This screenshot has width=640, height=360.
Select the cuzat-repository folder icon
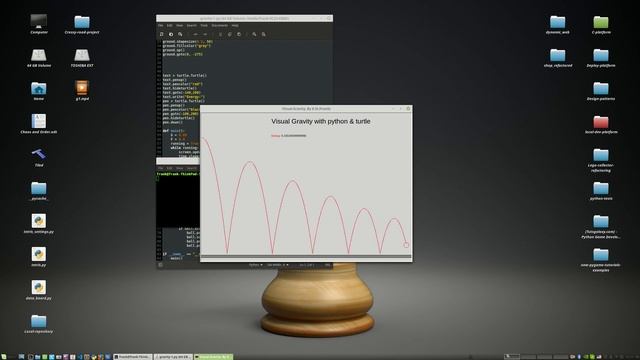point(39,324)
